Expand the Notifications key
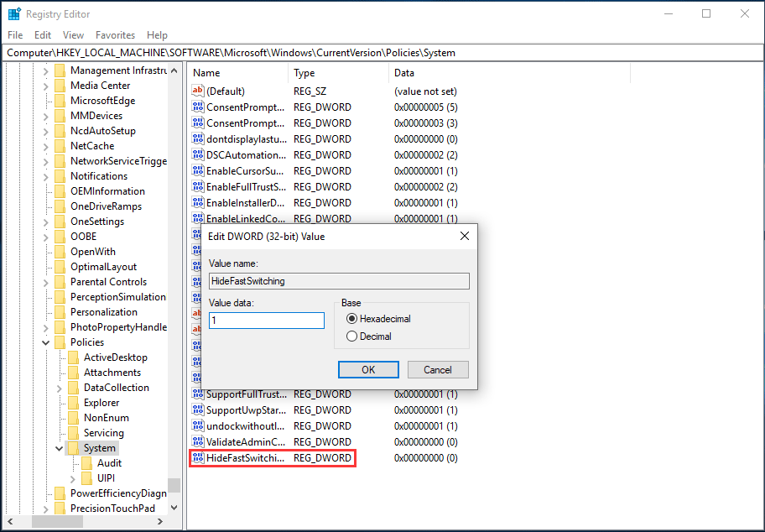Screen dimensions: 765x532 coord(45,175)
